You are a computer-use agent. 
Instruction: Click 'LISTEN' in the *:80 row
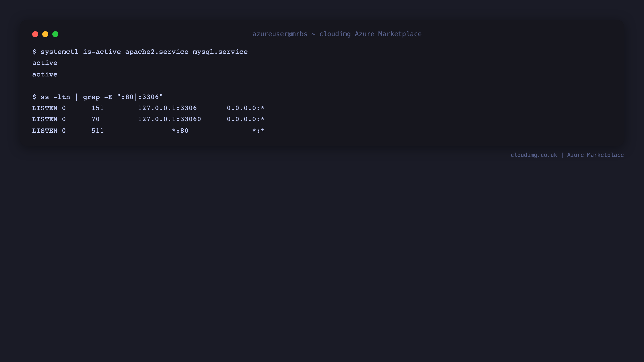tap(45, 131)
